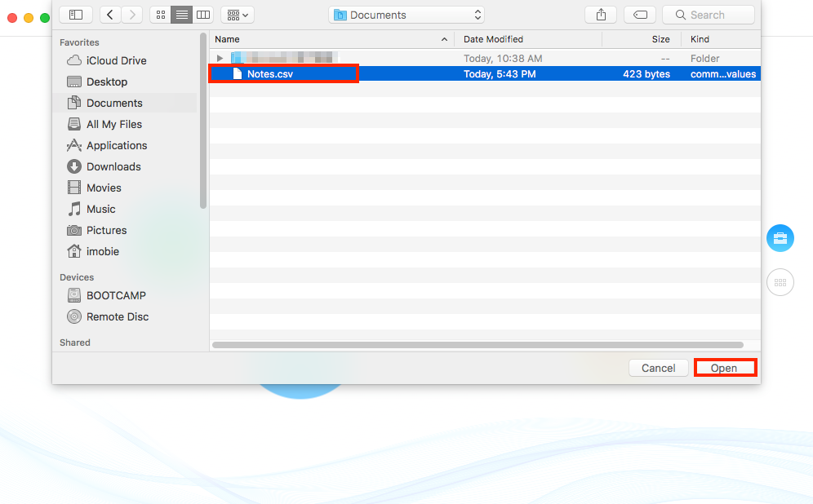Click the grid button in background window

click(780, 282)
